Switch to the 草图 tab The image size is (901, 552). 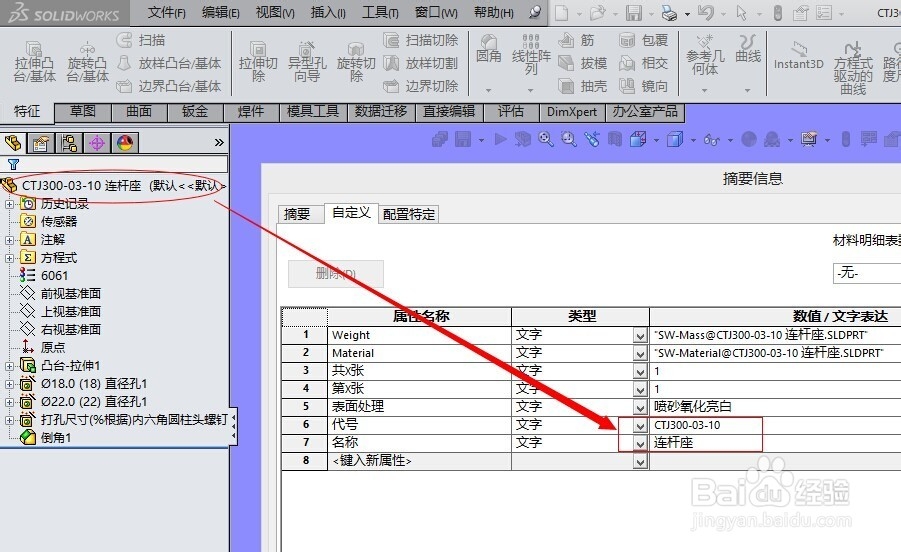pyautogui.click(x=83, y=111)
